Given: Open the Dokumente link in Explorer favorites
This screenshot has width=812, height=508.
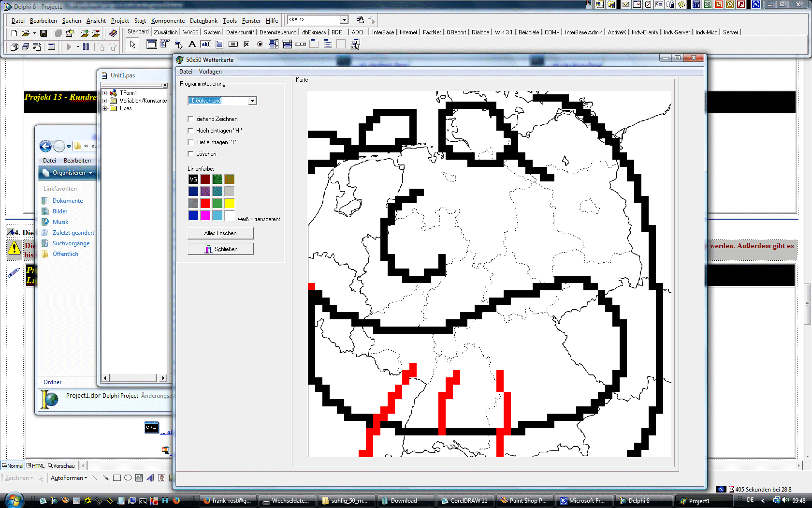Looking at the screenshot, I should [68, 201].
